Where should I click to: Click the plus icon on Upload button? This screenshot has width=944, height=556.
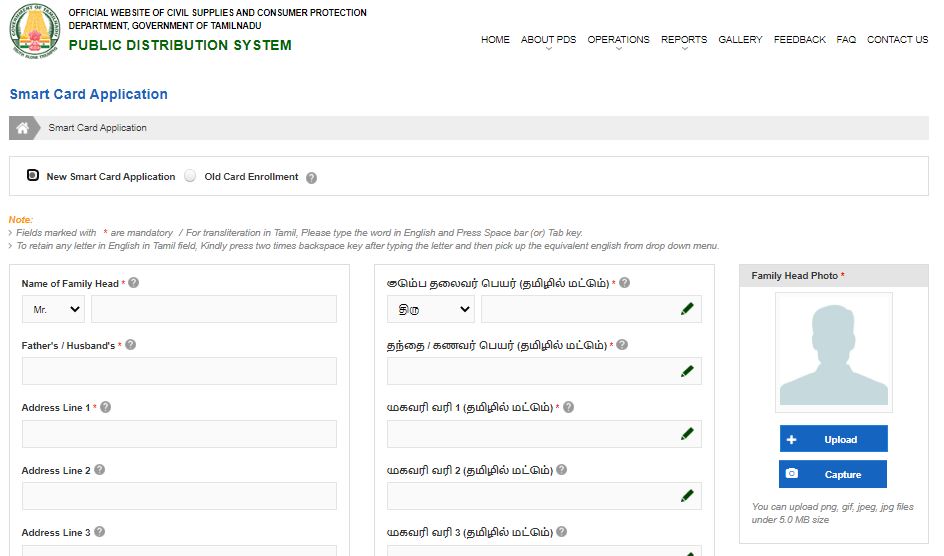point(791,439)
